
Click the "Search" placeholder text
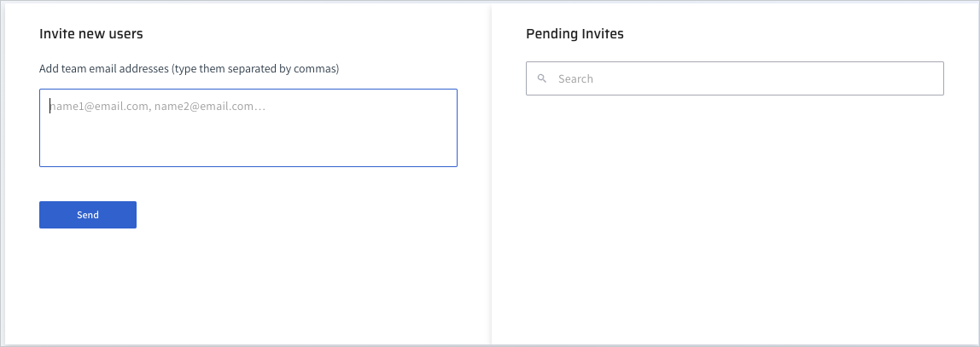(575, 78)
